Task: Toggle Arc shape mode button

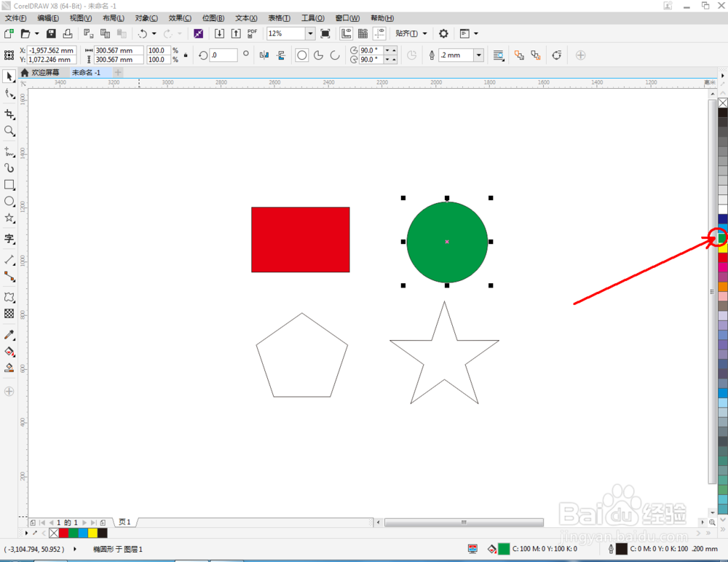Action: pyautogui.click(x=335, y=55)
